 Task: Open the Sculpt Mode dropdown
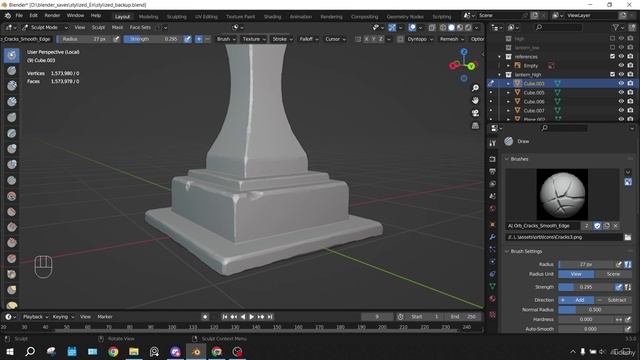(x=45, y=27)
